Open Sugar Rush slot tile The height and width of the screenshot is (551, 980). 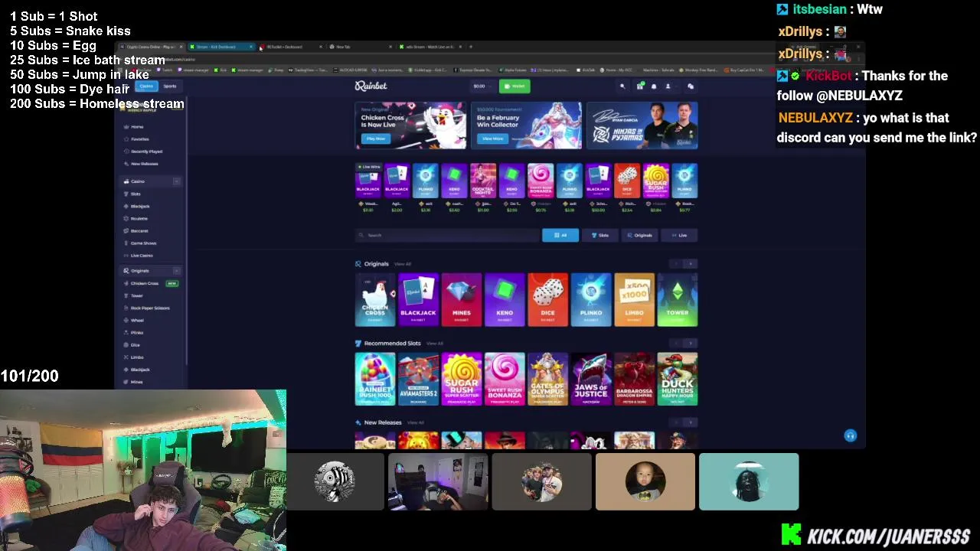(461, 379)
